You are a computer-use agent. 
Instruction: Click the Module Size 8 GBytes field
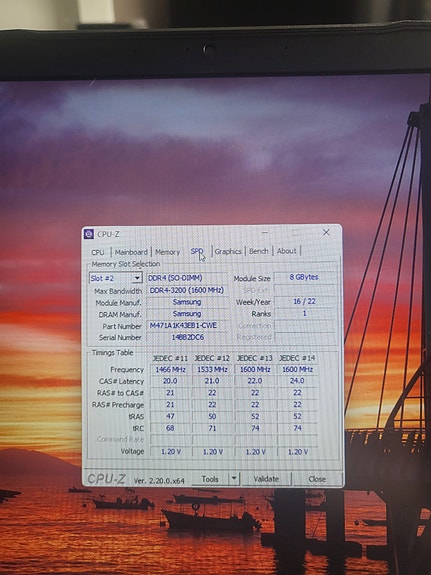coord(304,277)
